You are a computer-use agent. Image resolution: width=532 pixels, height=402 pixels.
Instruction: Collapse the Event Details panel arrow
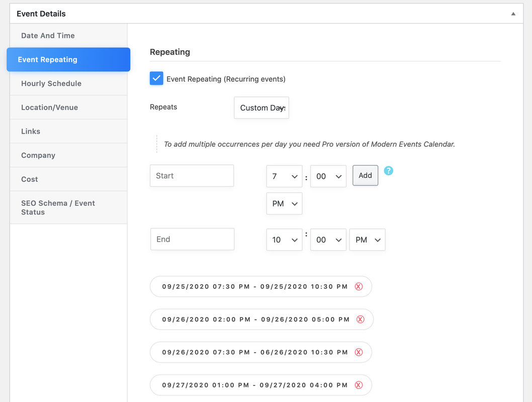513,14
